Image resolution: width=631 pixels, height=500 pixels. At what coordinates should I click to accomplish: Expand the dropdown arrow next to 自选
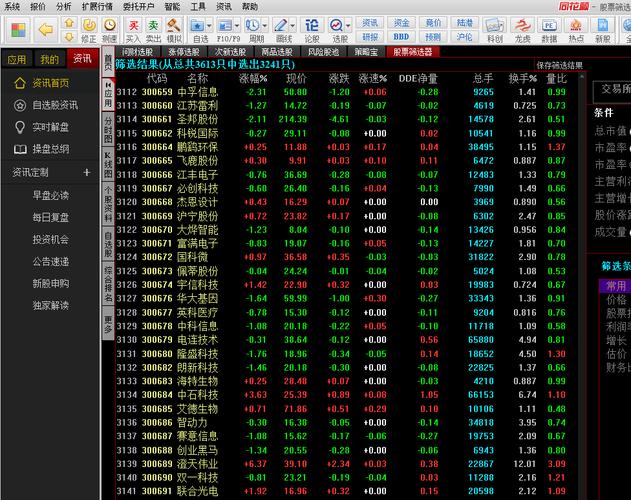(209, 26)
